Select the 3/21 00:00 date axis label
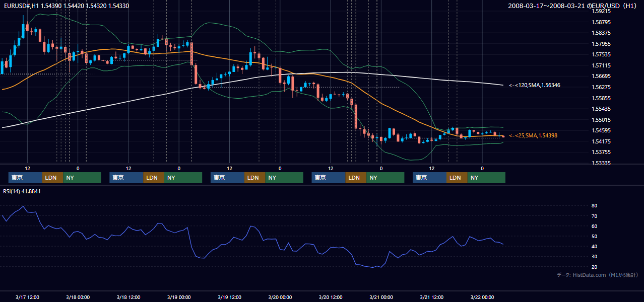The height and width of the screenshot is (302, 644). (x=381, y=297)
